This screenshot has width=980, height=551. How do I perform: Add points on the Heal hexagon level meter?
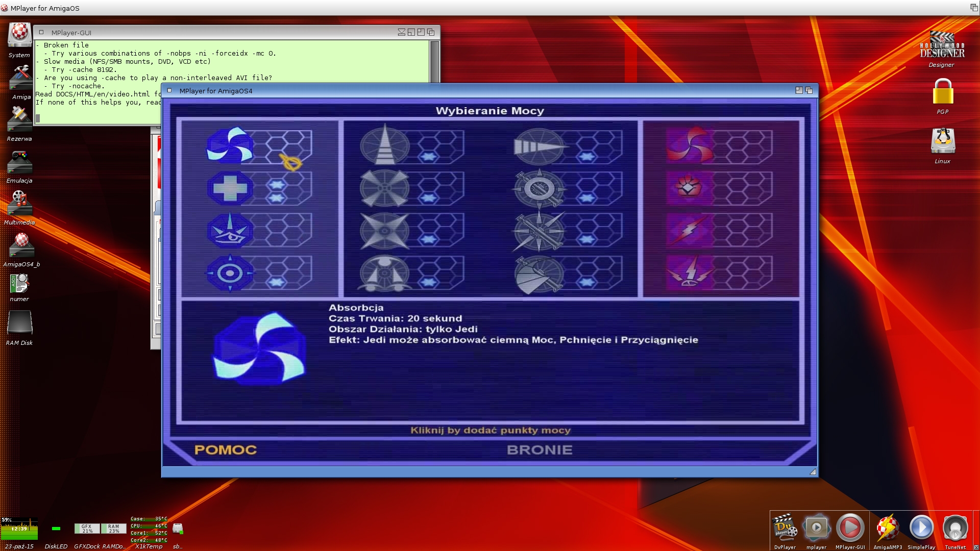[283, 189]
